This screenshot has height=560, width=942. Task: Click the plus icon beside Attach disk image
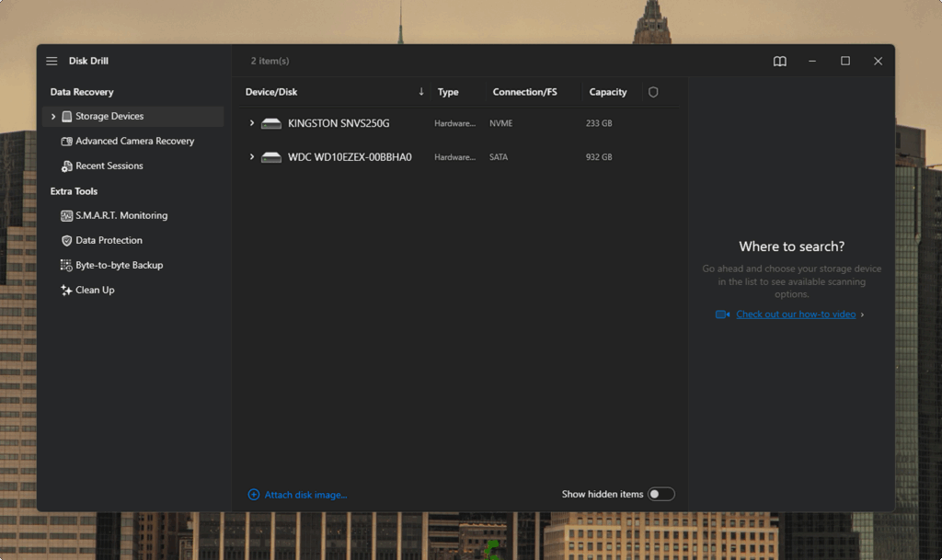(x=254, y=494)
